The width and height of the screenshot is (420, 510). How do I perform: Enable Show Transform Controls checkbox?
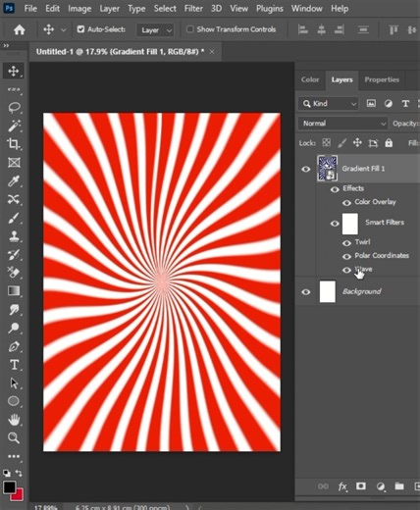click(189, 29)
